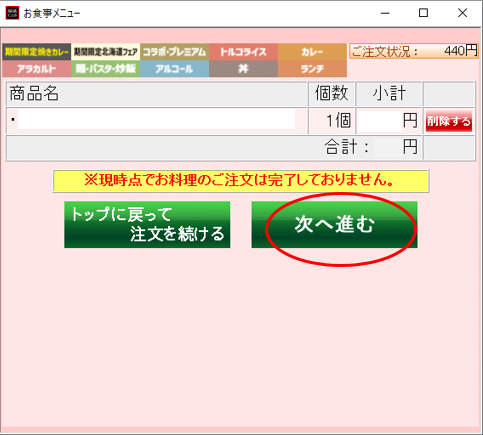Image resolution: width=483 pixels, height=435 pixels.
Task: Click the 小計 column header
Action: [x=389, y=94]
